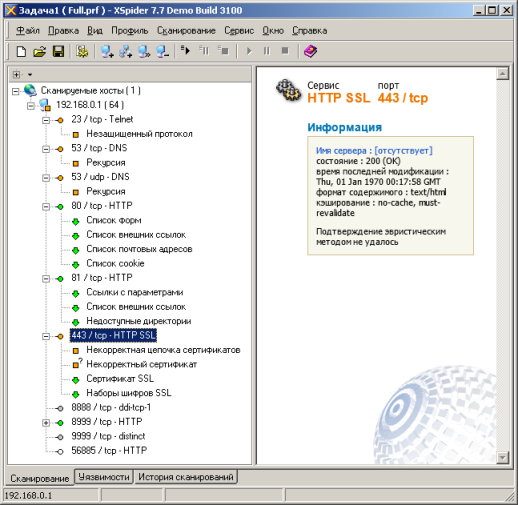Click the New task document icon

pos(21,51)
